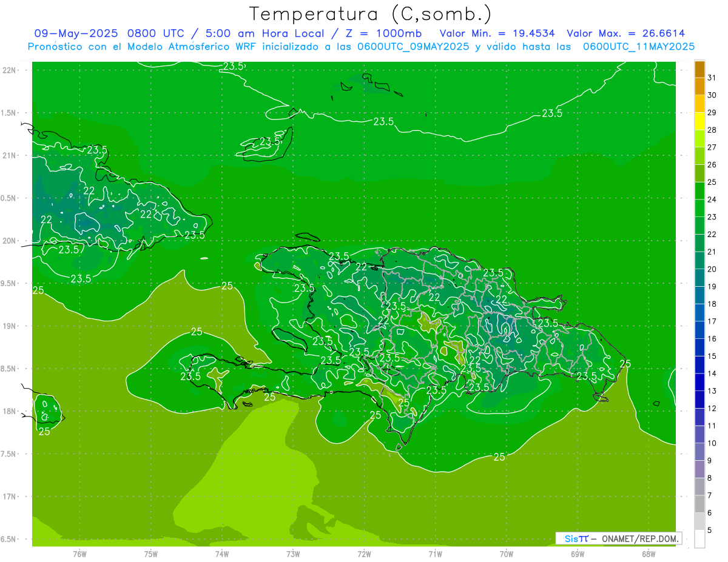
Task: Click the 8.5N latitude axis label
Action: click(8, 369)
